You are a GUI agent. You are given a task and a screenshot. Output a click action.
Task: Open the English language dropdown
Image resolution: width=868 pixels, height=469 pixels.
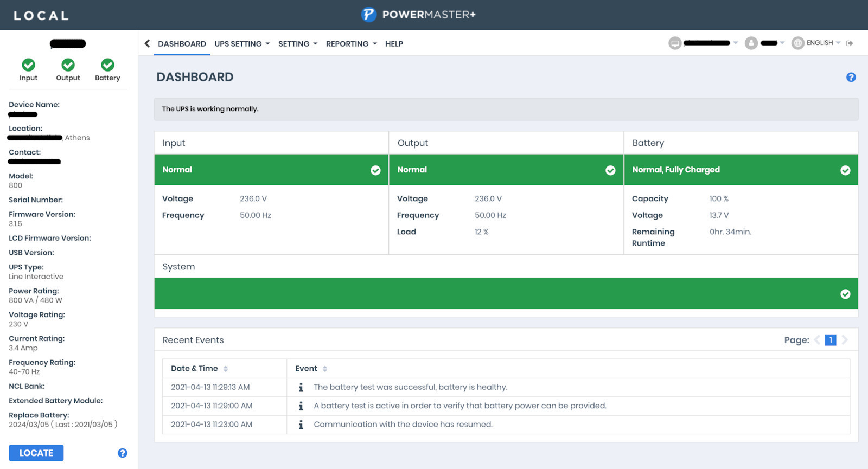pos(824,43)
